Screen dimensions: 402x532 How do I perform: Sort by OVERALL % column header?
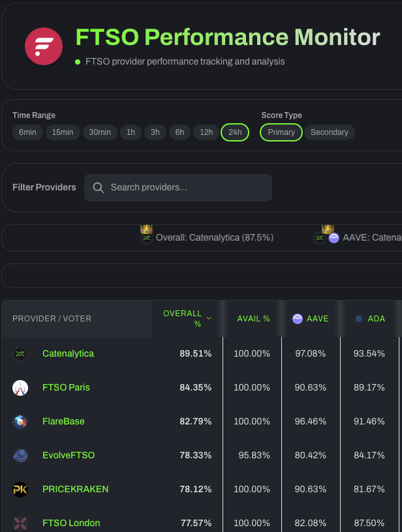coord(182,319)
